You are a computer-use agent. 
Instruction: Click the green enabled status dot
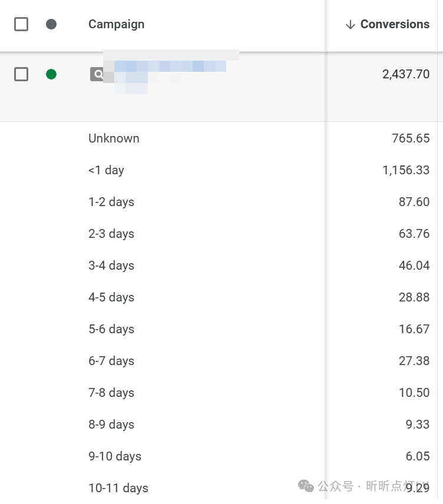click(51, 74)
